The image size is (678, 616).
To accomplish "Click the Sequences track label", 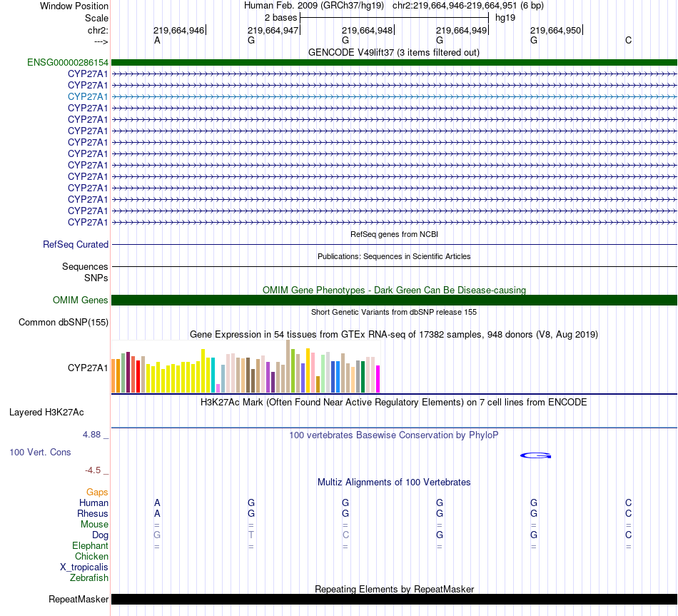I will point(85,266).
